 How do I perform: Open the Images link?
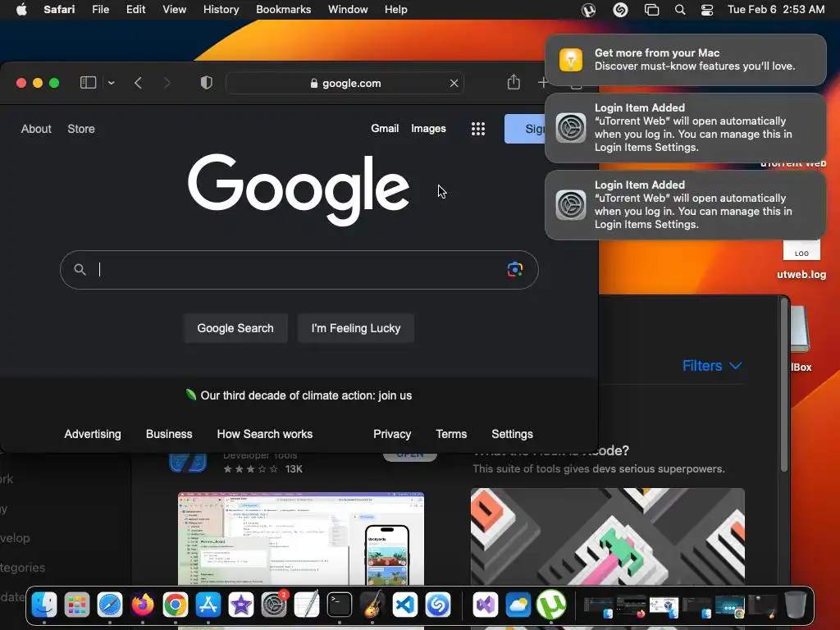tap(428, 129)
